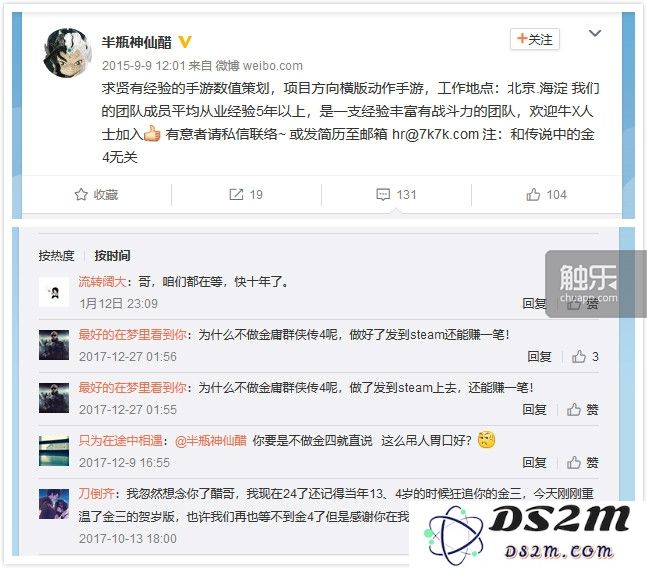The height and width of the screenshot is (569, 647).
Task: Reply to 流转阔大's comment via 回复
Action: pos(535,304)
